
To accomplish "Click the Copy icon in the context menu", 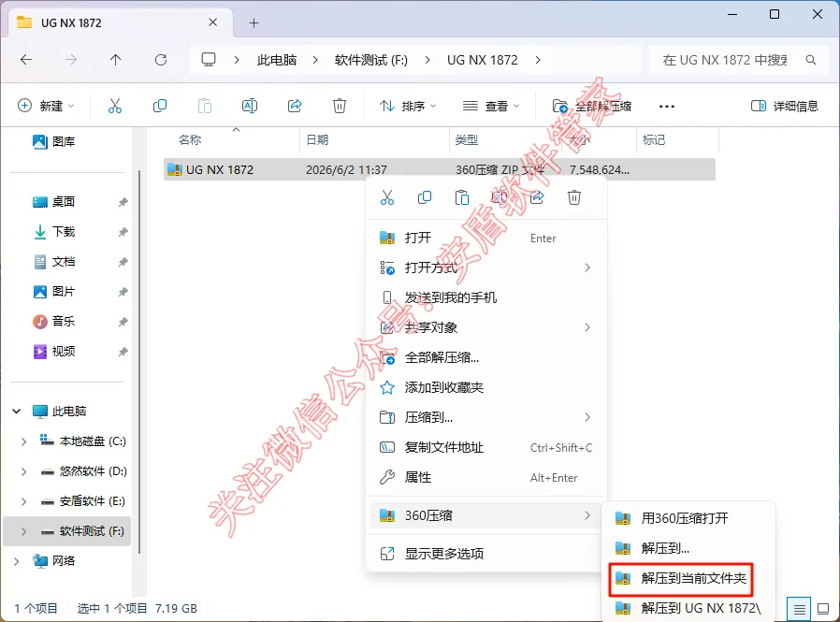I will (x=425, y=197).
